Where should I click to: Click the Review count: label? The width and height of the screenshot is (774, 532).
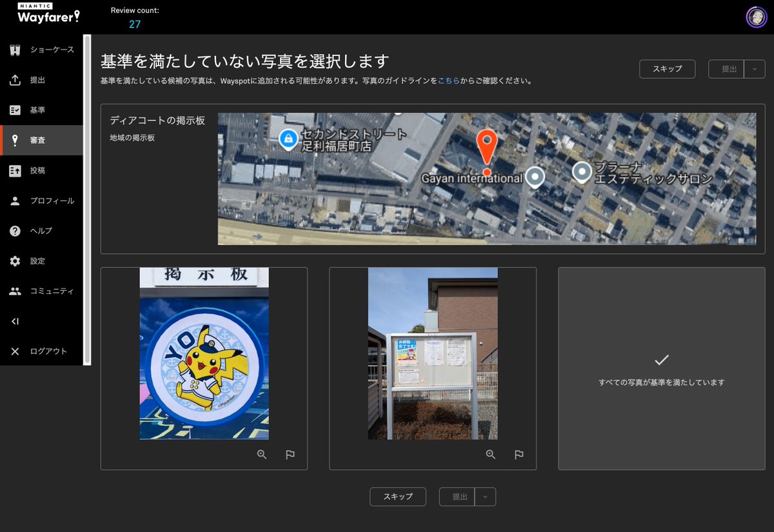coord(135,10)
